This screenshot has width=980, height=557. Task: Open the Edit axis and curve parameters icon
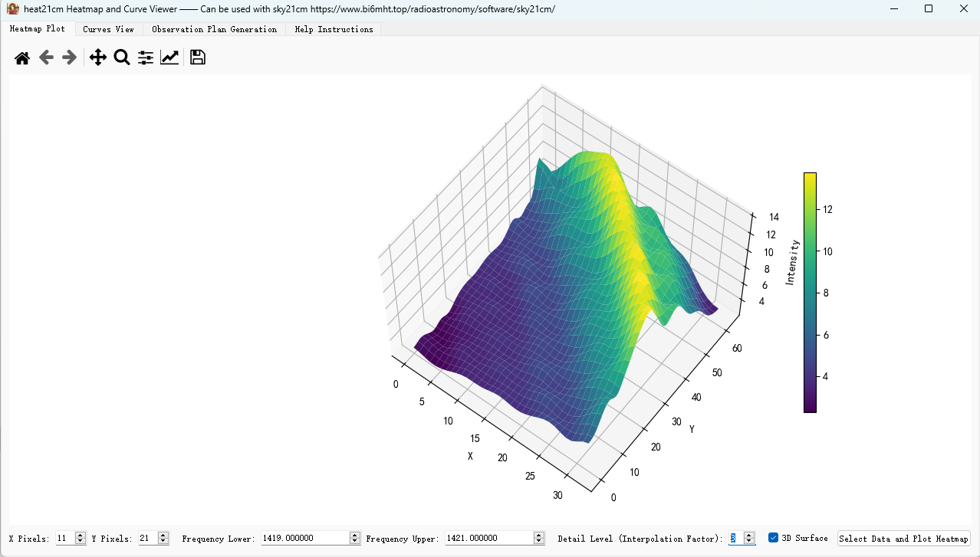(x=169, y=57)
